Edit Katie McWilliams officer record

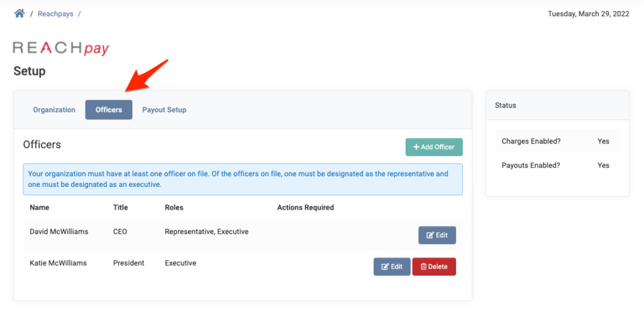(x=392, y=266)
